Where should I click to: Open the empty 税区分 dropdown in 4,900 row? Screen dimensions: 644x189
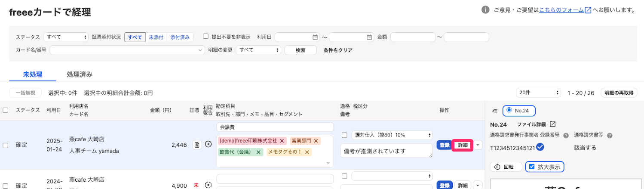pyautogui.click(x=392, y=176)
